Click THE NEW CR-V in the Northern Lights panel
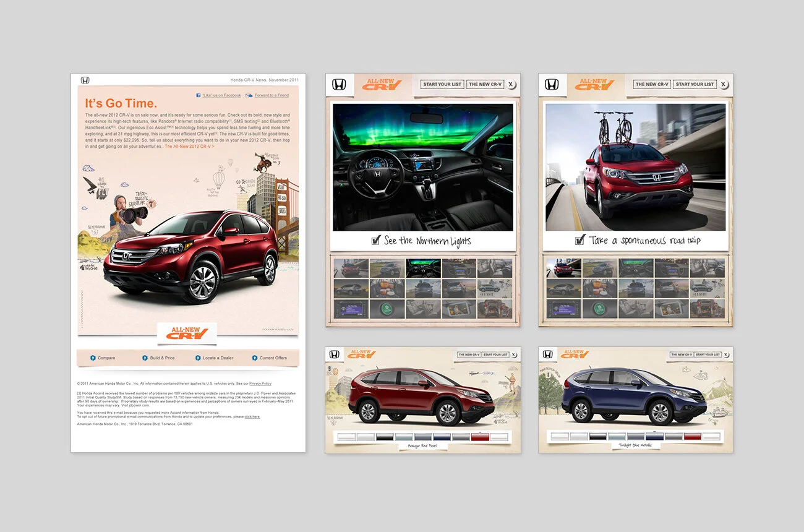 pos(485,84)
